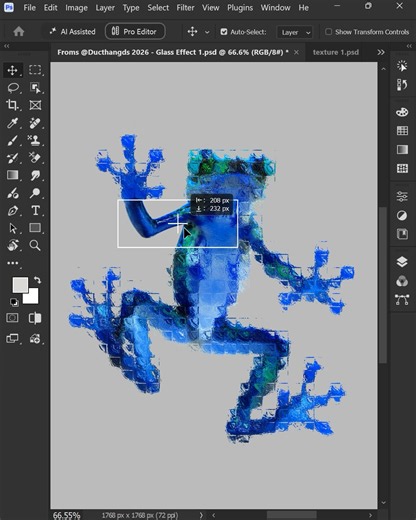Open the Layer menu

click(105, 8)
